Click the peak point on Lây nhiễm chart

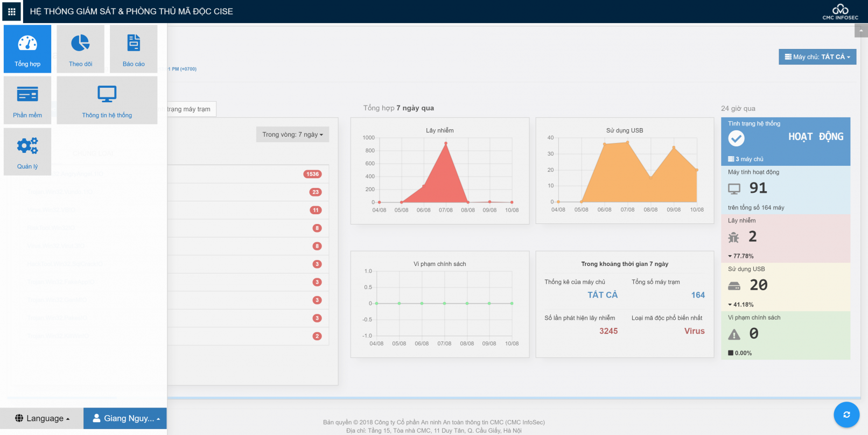tap(446, 143)
